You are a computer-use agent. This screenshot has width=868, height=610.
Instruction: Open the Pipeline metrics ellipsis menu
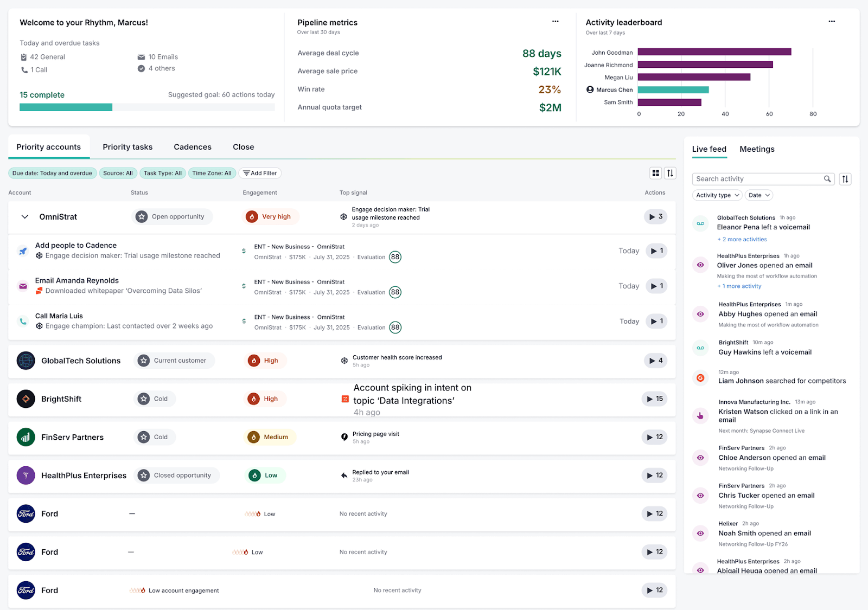555,21
